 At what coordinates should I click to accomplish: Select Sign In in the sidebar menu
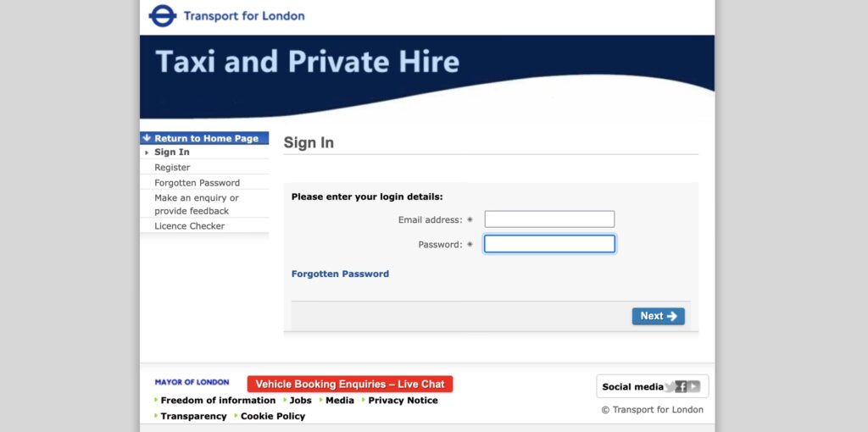[x=172, y=152]
